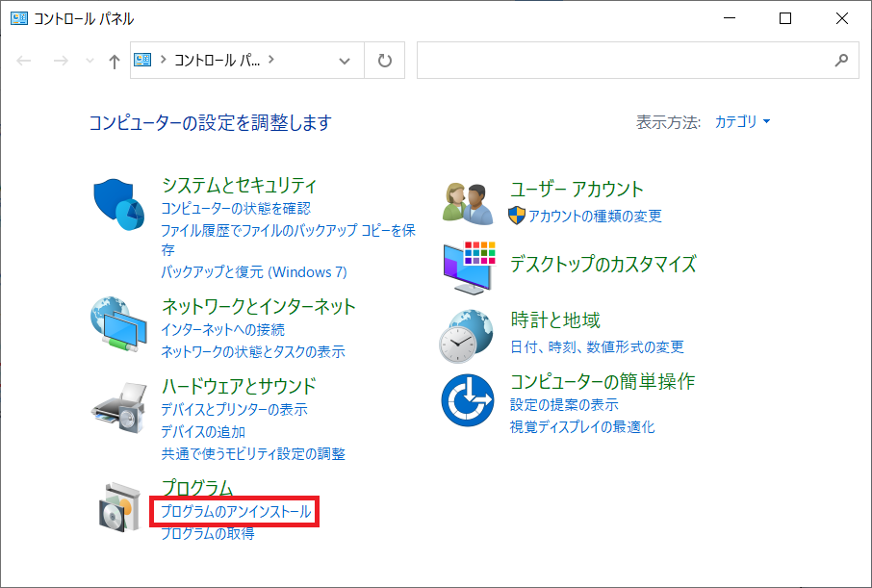
Task: Open the カテゴリ view mode dropdown
Action: [742, 122]
